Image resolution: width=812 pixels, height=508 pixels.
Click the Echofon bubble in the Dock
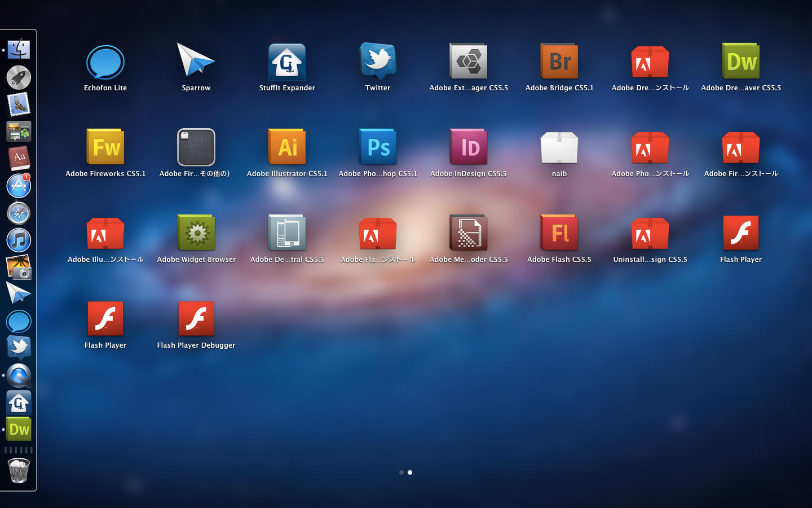[19, 321]
